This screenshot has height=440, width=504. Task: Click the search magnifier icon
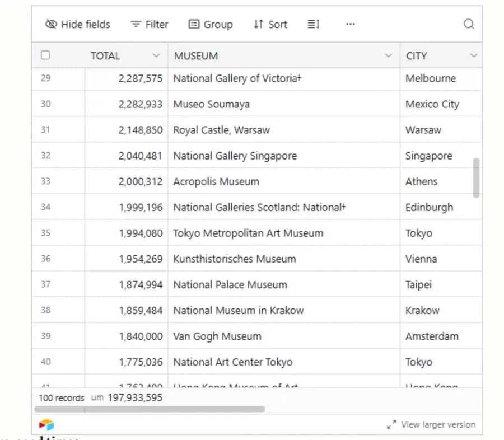pyautogui.click(x=469, y=24)
